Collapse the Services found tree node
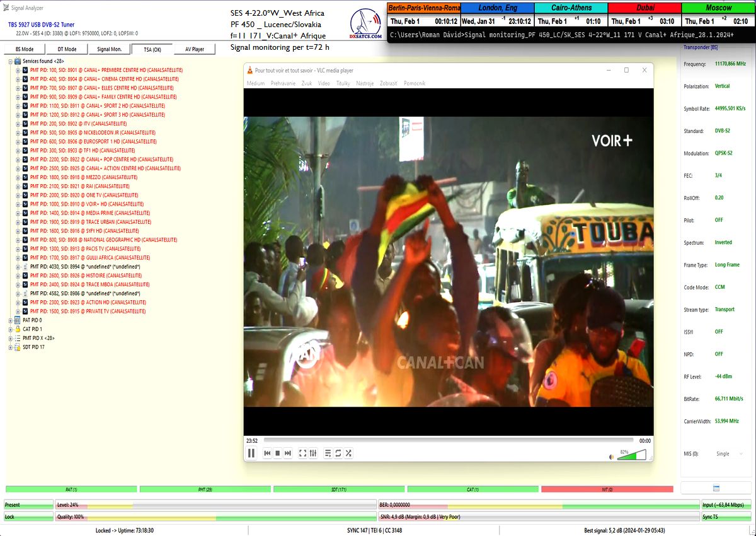Screen dimensions: 756x536 coord(10,61)
